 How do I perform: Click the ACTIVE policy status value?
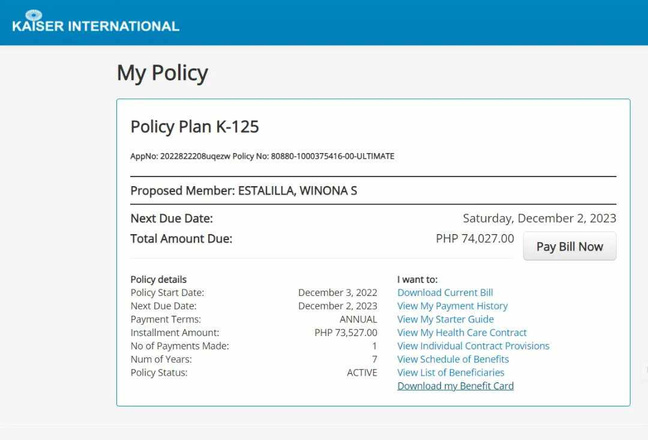click(362, 373)
